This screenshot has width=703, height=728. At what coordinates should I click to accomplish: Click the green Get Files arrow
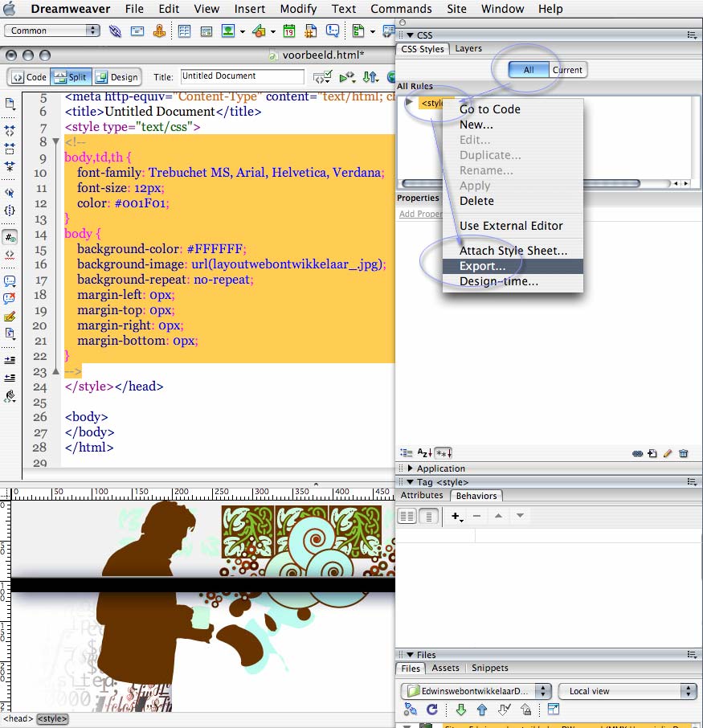coord(460,710)
